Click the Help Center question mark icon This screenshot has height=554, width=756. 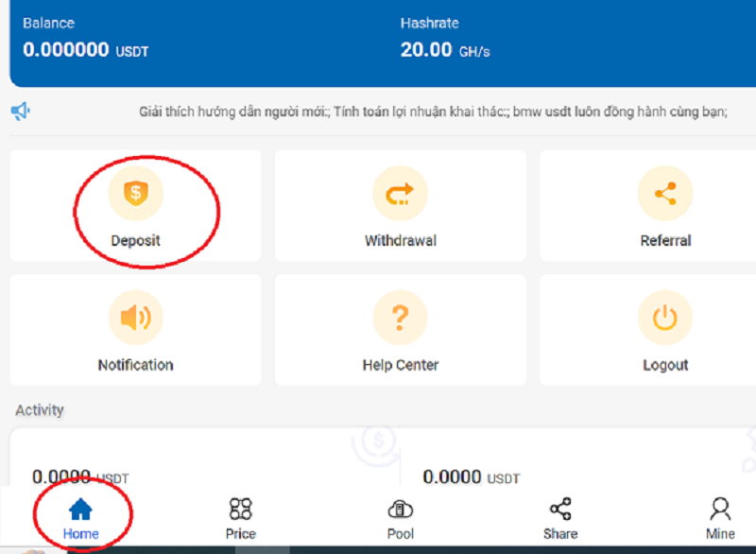tap(401, 318)
